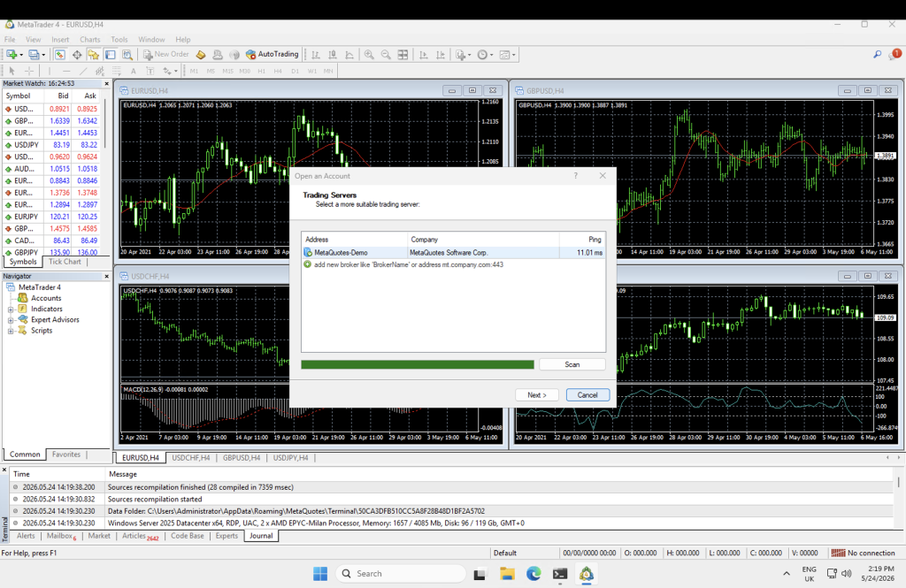Screen dimensions: 906x588
Task: Select the USDJPY row in Market Watch
Action: click(51, 145)
